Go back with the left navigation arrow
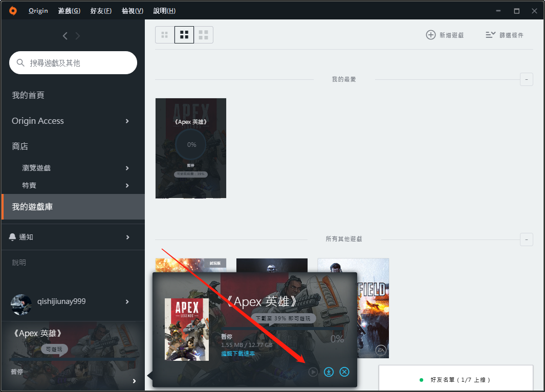This screenshot has width=545, height=392. click(65, 36)
